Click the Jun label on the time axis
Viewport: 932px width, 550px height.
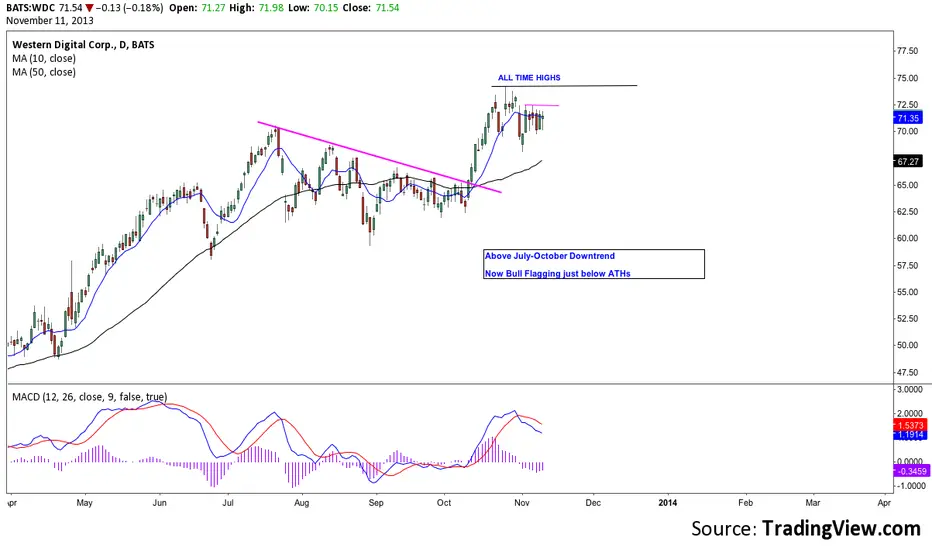(159, 502)
